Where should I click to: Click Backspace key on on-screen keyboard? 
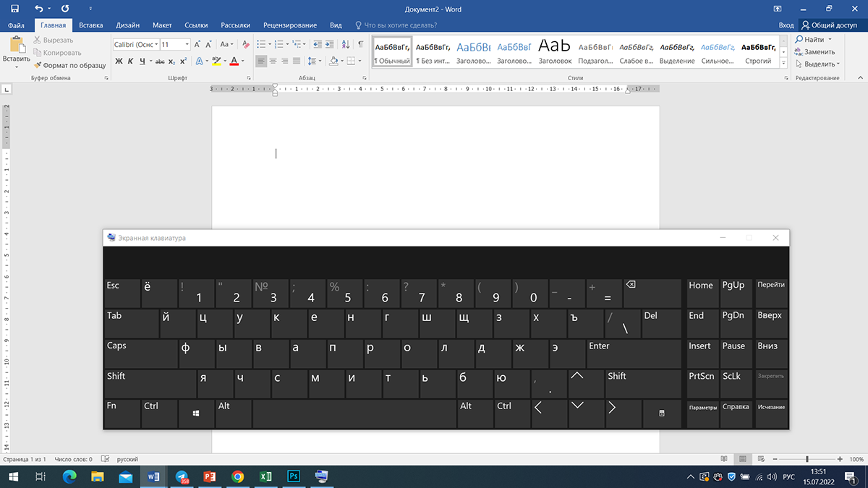click(x=652, y=293)
